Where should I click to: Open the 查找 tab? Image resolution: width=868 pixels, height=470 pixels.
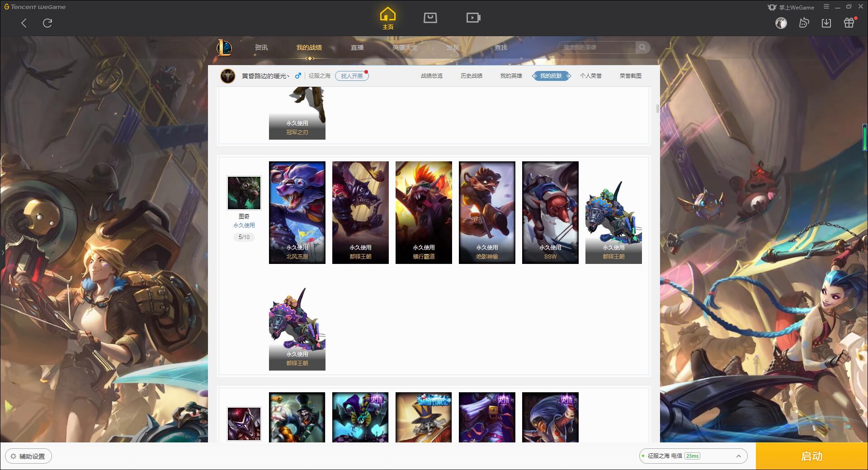pos(501,47)
